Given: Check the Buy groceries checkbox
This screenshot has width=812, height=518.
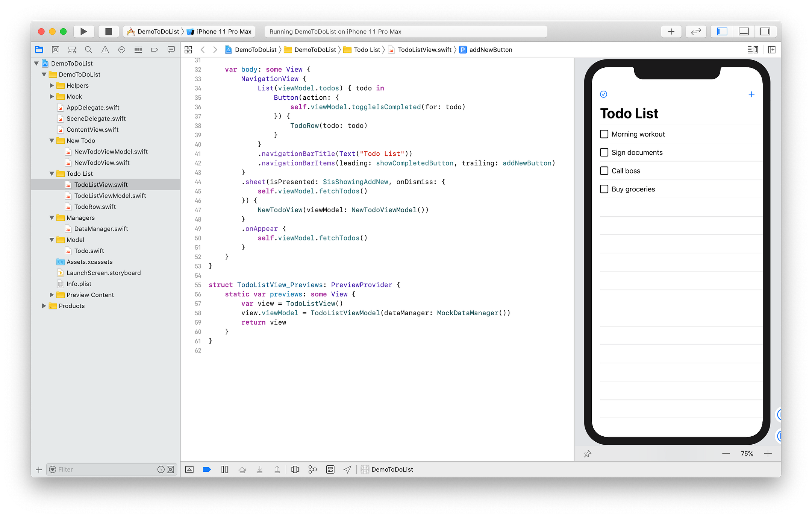Looking at the screenshot, I should click(604, 189).
